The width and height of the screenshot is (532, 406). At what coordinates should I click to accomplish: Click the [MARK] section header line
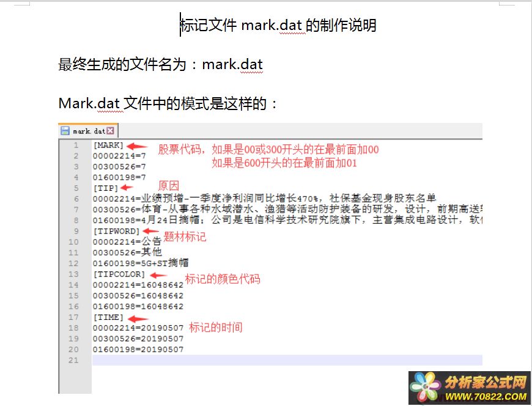(x=108, y=146)
